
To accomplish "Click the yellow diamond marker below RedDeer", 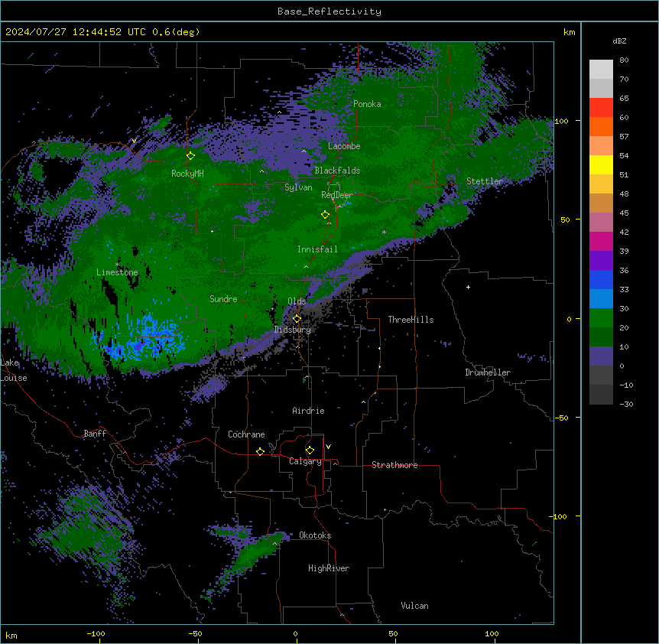I will coord(325,215).
